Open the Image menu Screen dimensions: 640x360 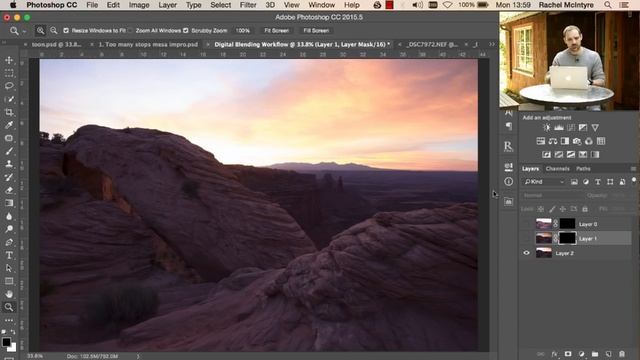click(139, 5)
